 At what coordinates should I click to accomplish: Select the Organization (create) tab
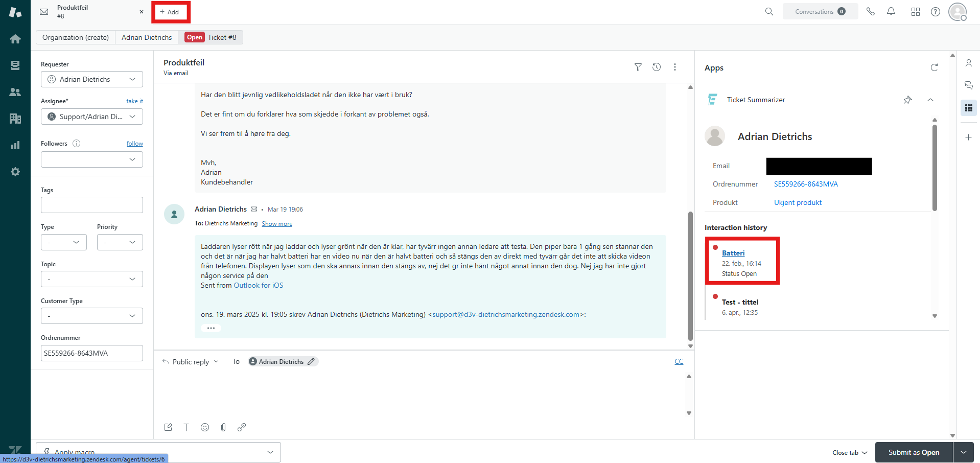point(76,37)
